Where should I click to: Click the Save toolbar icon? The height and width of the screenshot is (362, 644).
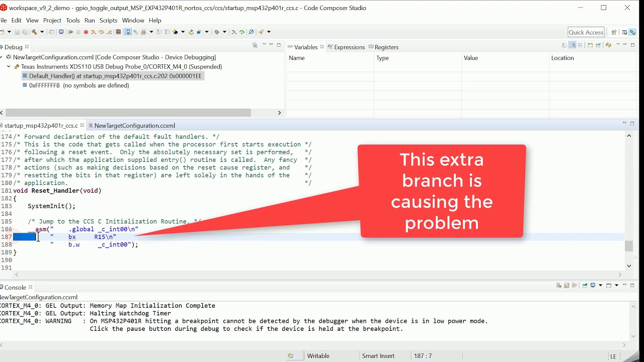[17, 32]
